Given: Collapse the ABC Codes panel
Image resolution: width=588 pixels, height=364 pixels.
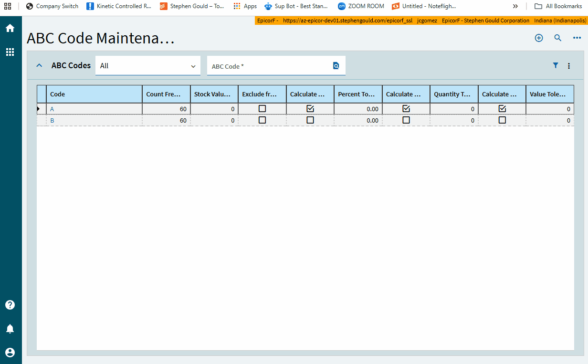Looking at the screenshot, I should (40, 66).
